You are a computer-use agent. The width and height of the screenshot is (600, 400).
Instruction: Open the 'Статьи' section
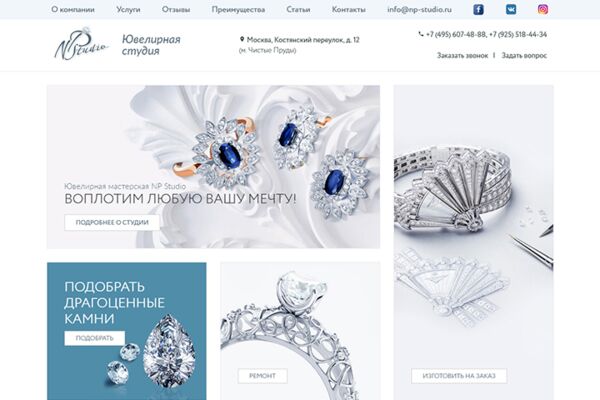pyautogui.click(x=298, y=10)
